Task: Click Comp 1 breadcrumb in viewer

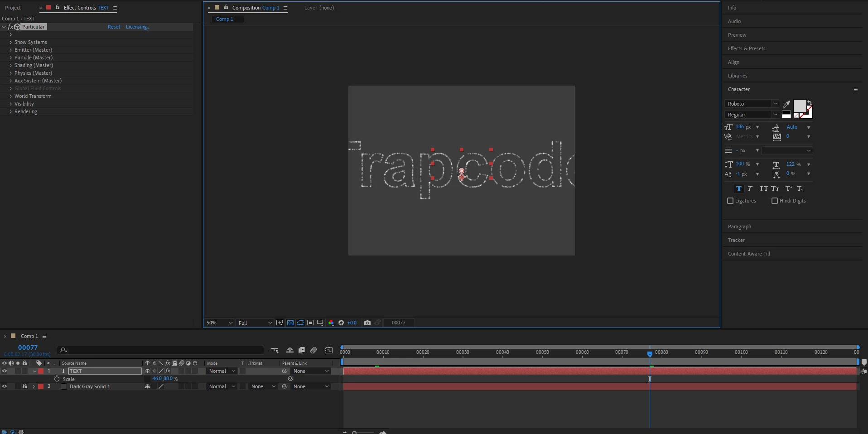Action: 225,19
